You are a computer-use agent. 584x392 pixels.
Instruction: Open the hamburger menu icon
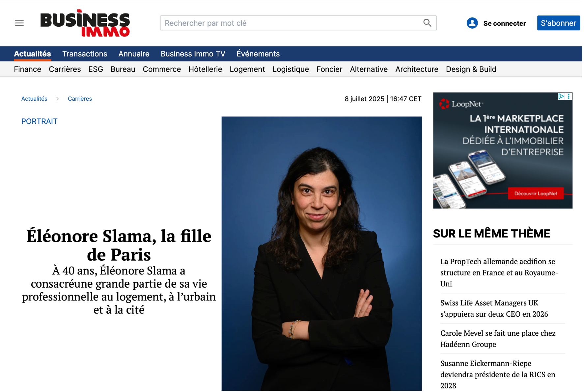[19, 23]
